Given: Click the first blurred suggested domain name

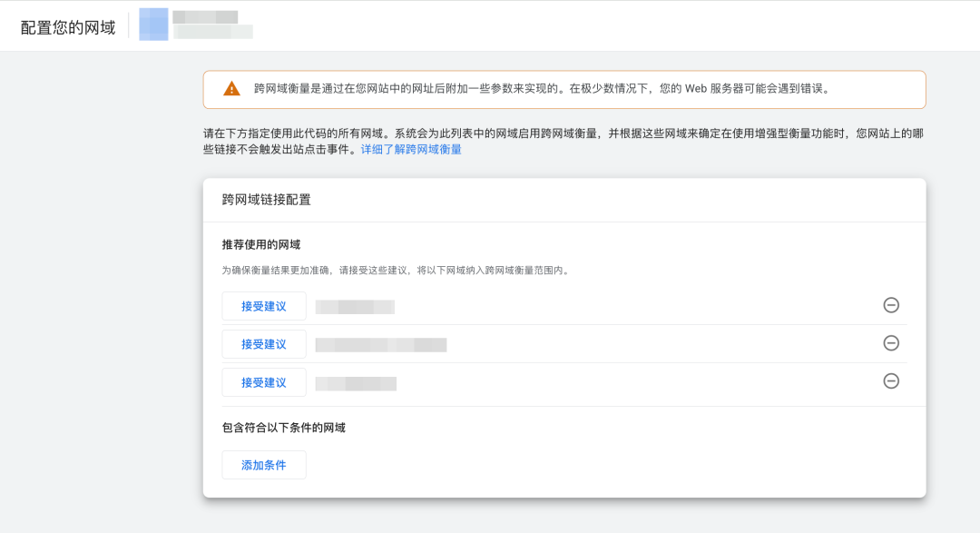Looking at the screenshot, I should (x=355, y=307).
